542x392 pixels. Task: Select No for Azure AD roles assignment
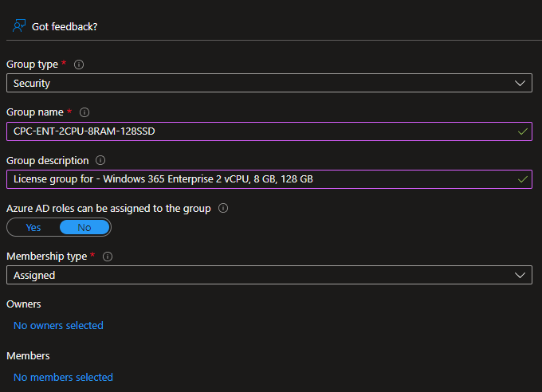point(84,227)
